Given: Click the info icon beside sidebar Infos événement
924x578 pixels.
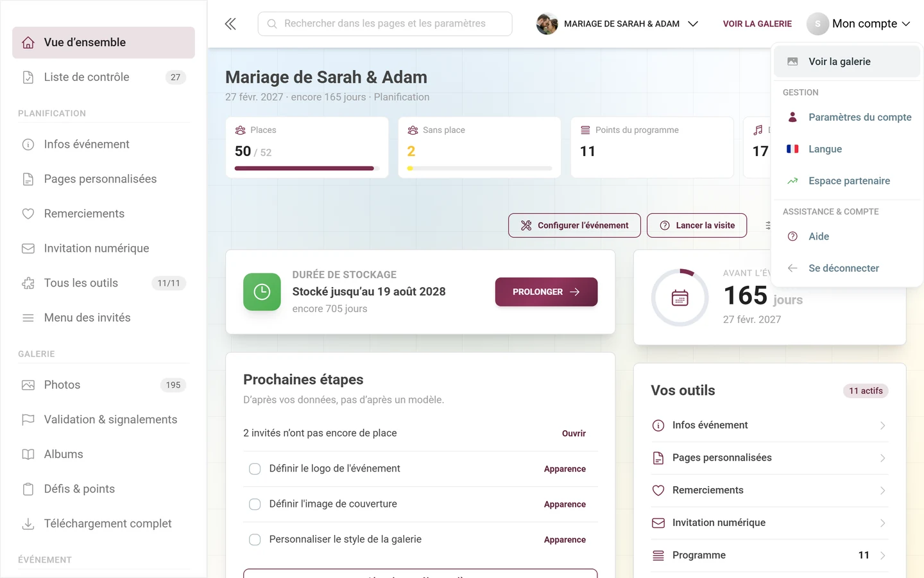Looking at the screenshot, I should tap(28, 144).
